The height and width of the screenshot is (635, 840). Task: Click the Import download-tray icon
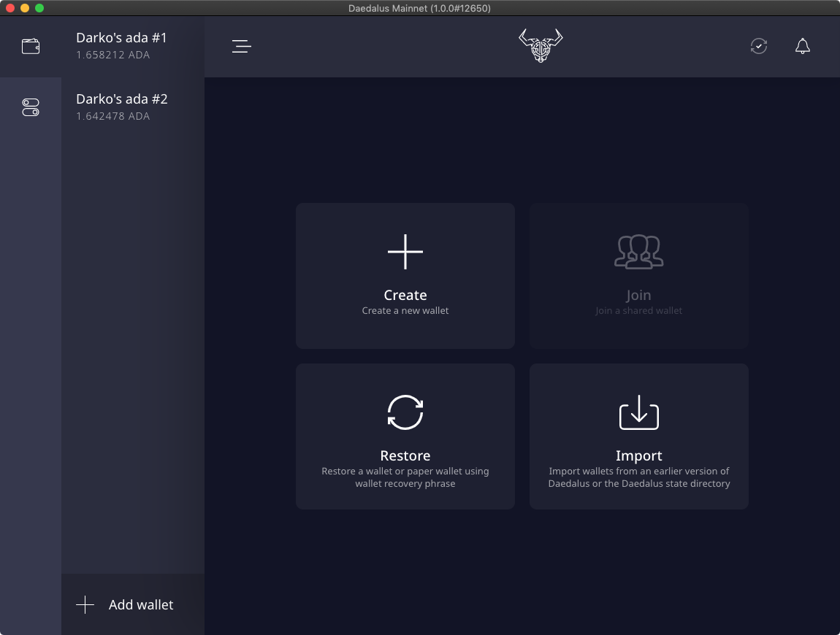click(x=638, y=412)
